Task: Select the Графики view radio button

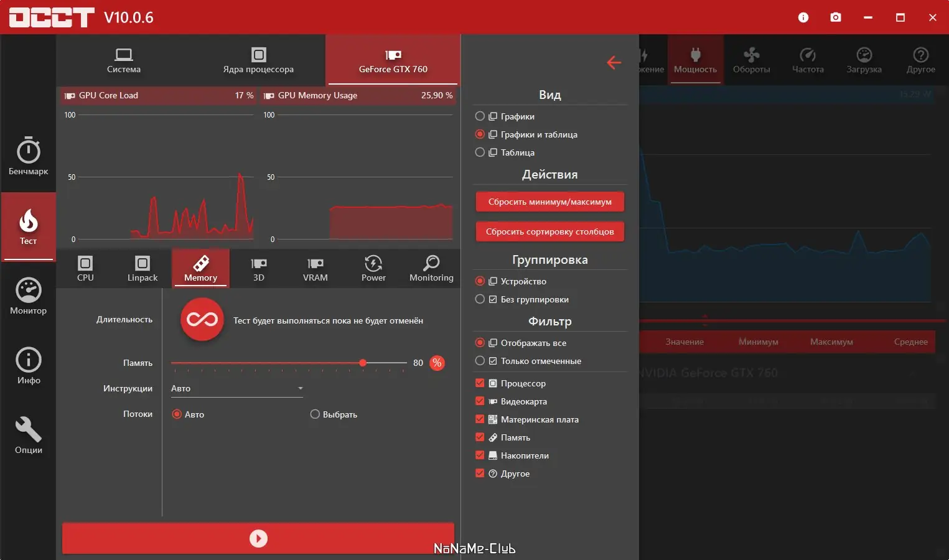Action: coord(480,116)
